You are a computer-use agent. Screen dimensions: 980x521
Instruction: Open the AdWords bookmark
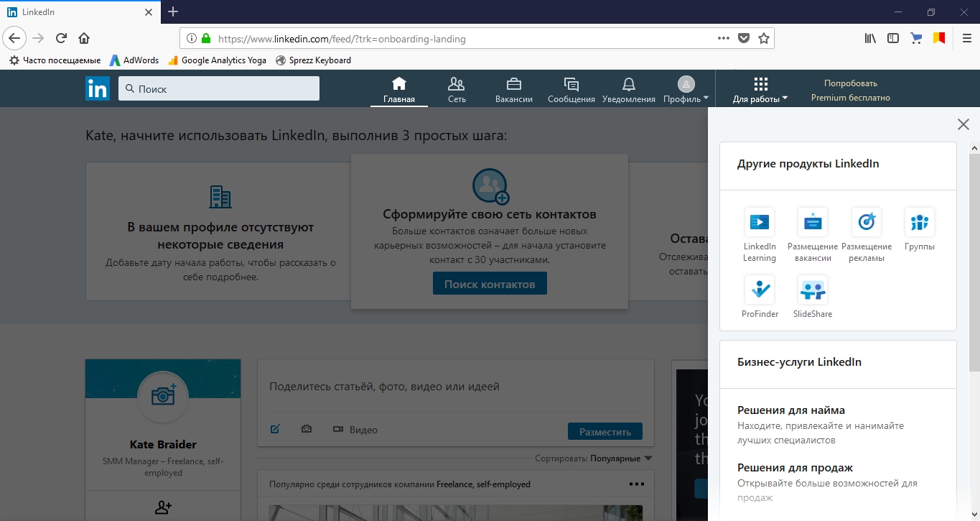pos(134,60)
